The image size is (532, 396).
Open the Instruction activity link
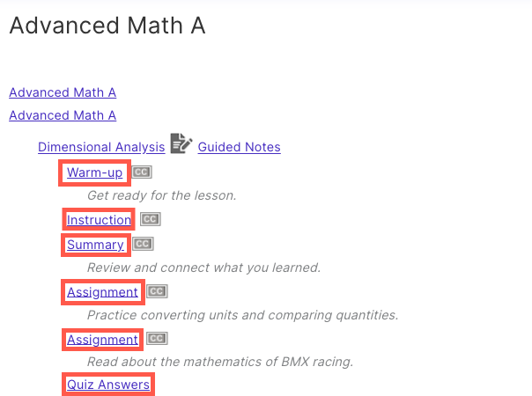point(99,220)
